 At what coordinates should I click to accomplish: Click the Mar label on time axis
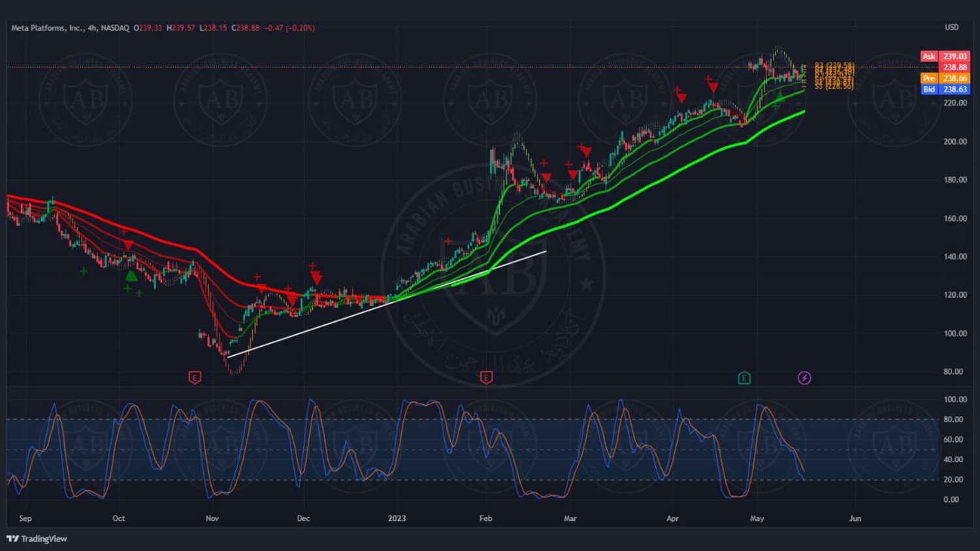click(x=570, y=518)
